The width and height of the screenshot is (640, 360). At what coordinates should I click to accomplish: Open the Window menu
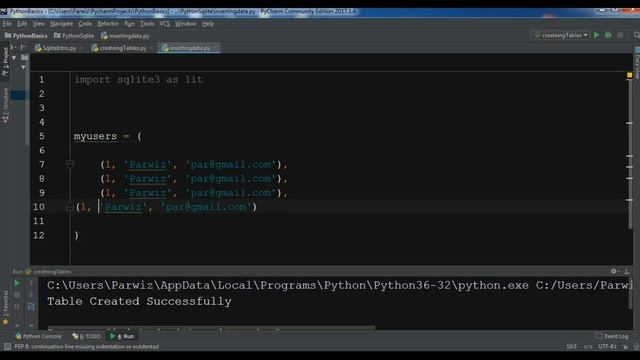[185, 24]
